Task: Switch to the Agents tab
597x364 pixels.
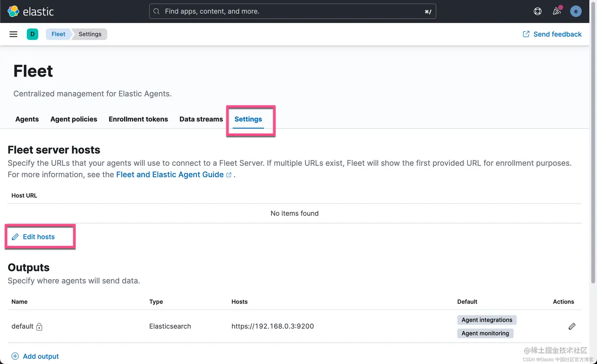Action: pos(27,119)
